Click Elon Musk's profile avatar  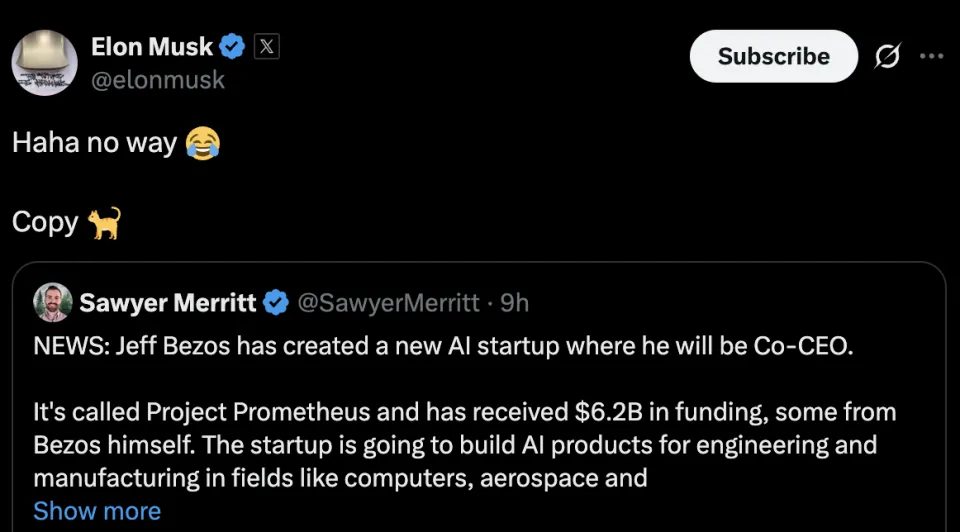coord(44,62)
